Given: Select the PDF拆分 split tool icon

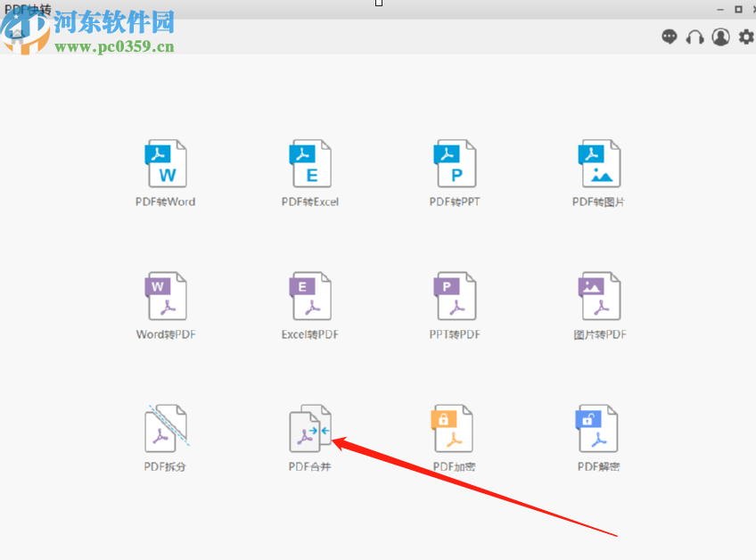Looking at the screenshot, I should click(x=166, y=426).
